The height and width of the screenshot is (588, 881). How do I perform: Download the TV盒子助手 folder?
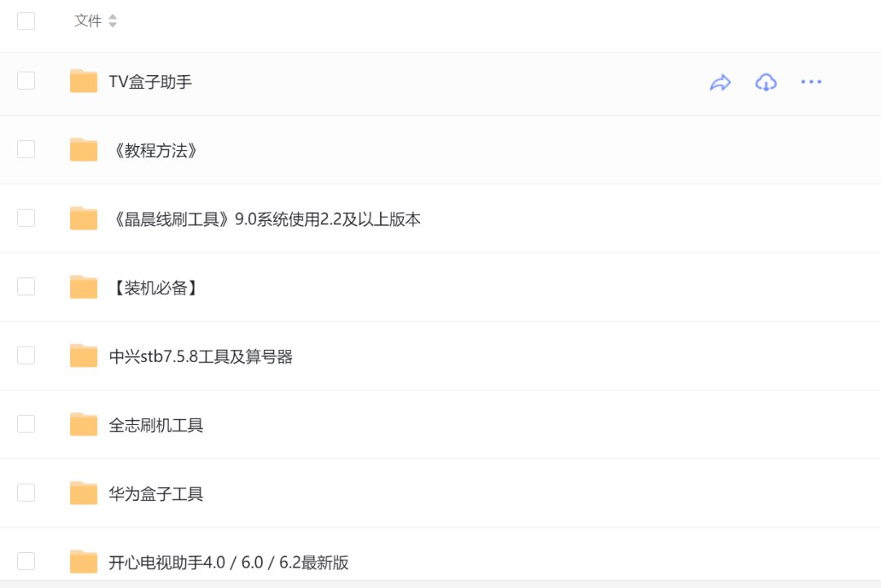766,82
